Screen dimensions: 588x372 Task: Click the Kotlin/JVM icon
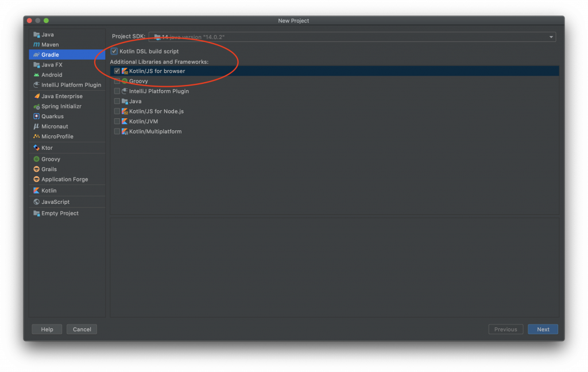point(125,122)
